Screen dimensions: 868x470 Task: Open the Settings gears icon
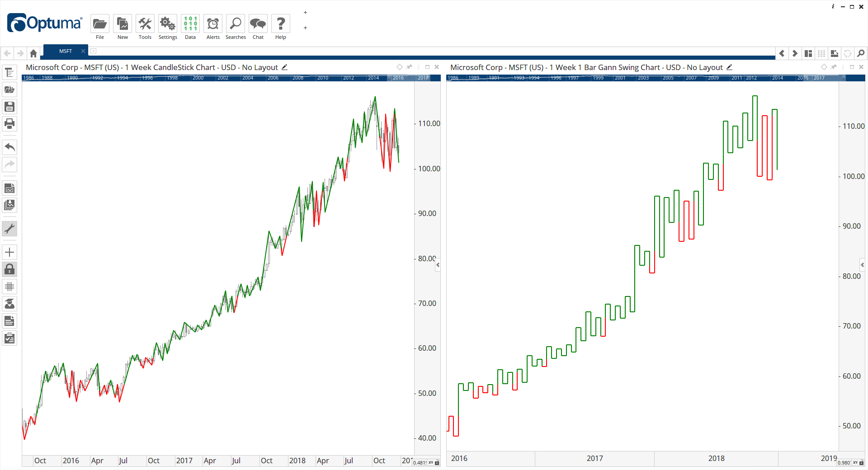[x=168, y=23]
